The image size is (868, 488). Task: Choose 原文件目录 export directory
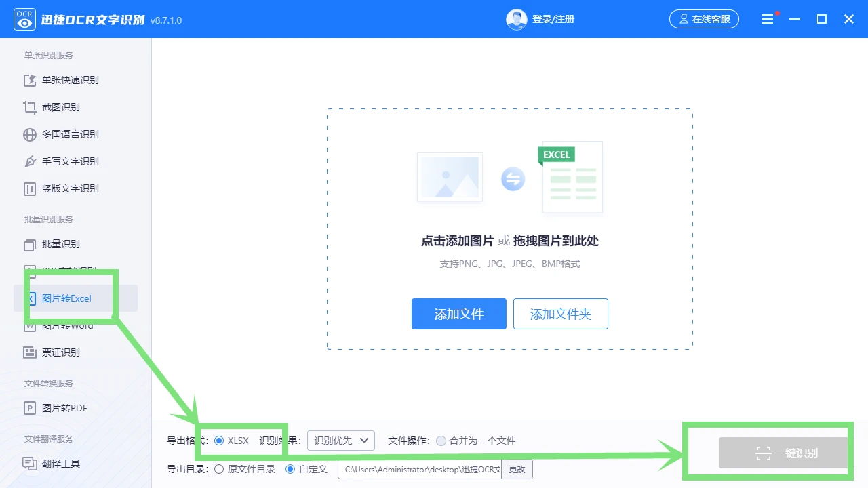point(219,469)
